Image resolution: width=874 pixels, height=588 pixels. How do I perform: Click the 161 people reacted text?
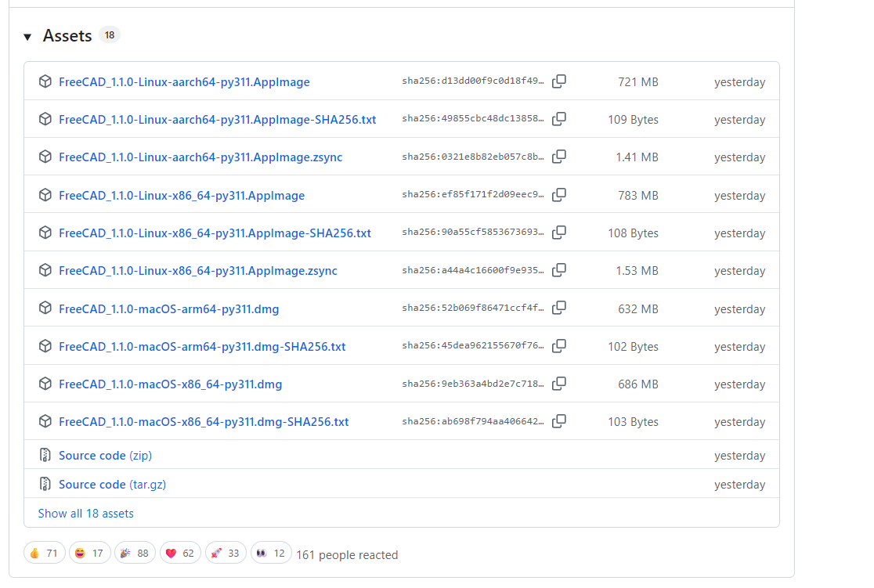click(x=347, y=555)
